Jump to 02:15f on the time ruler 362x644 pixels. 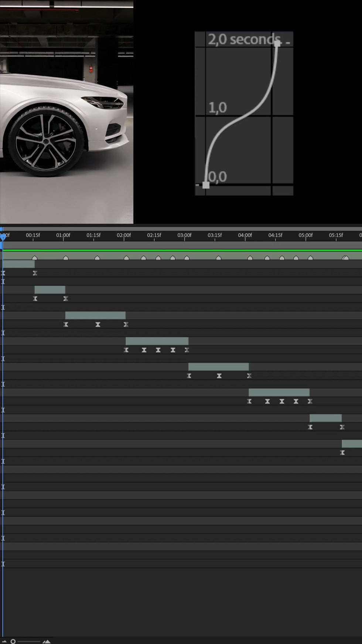click(154, 235)
